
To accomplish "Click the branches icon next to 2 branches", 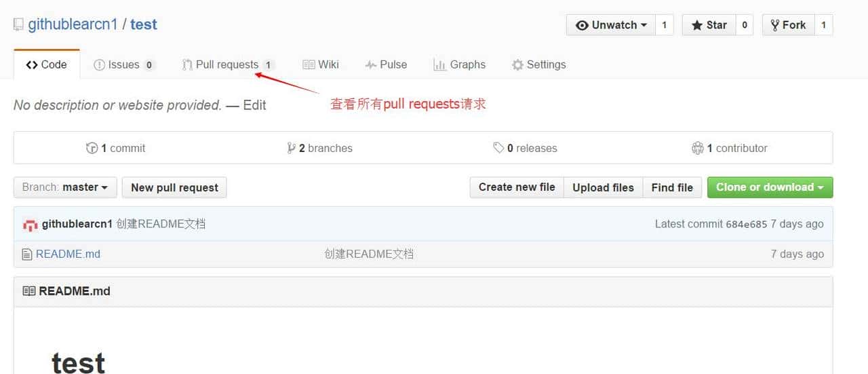I will [x=291, y=148].
